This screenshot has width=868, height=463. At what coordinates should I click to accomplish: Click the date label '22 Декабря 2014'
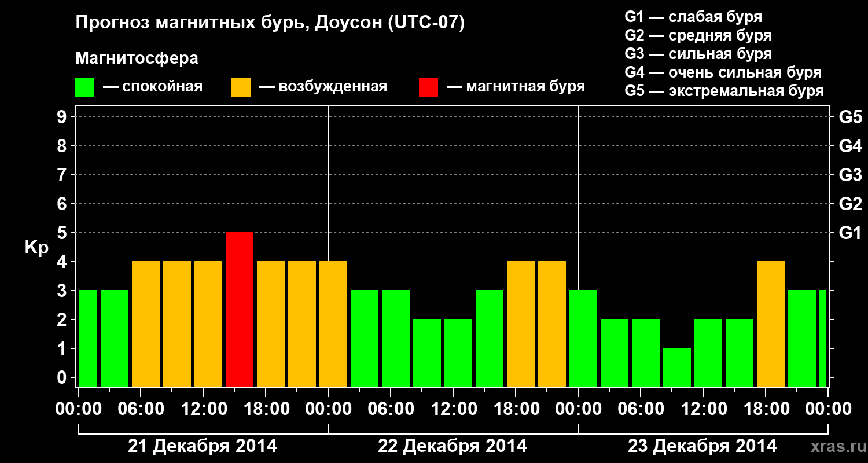[x=453, y=446]
